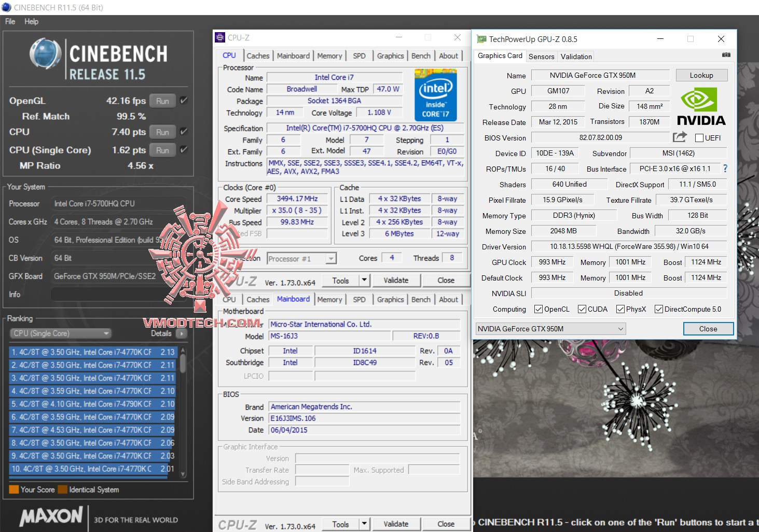This screenshot has height=532, width=759.
Task: Open the File menu in Cinebench
Action: tap(10, 21)
